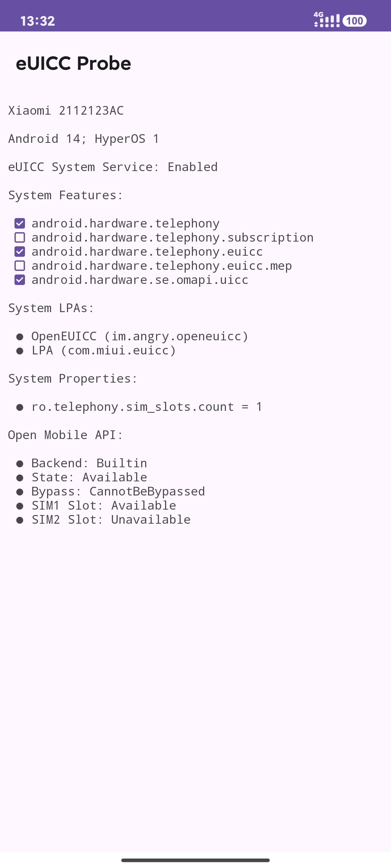Select the eUICC Probe title

tap(73, 63)
